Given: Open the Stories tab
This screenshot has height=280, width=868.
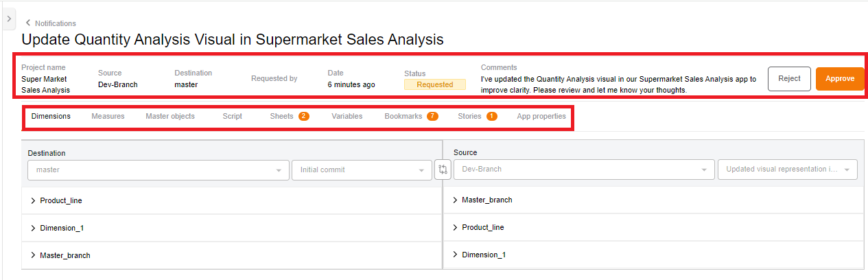Looking at the screenshot, I should point(477,116).
